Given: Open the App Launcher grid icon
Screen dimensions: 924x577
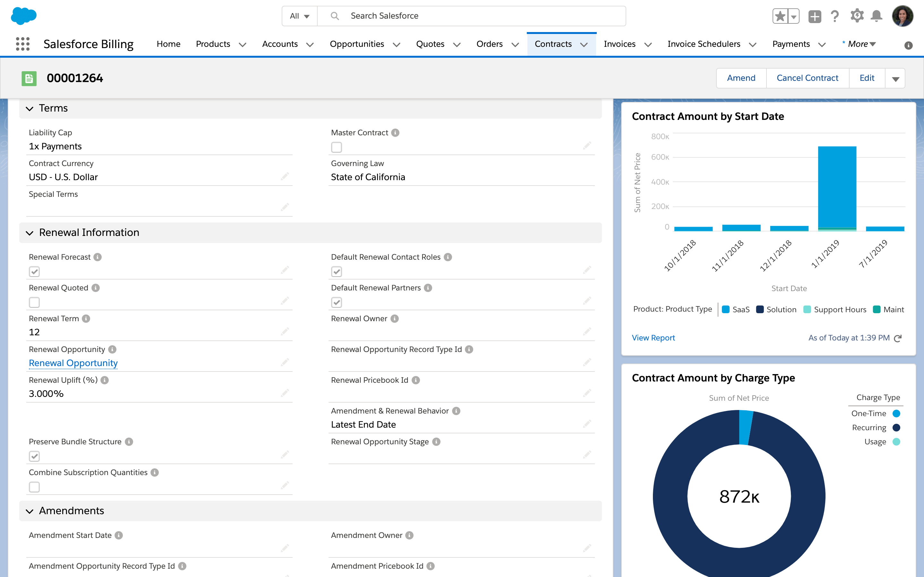Looking at the screenshot, I should [23, 44].
